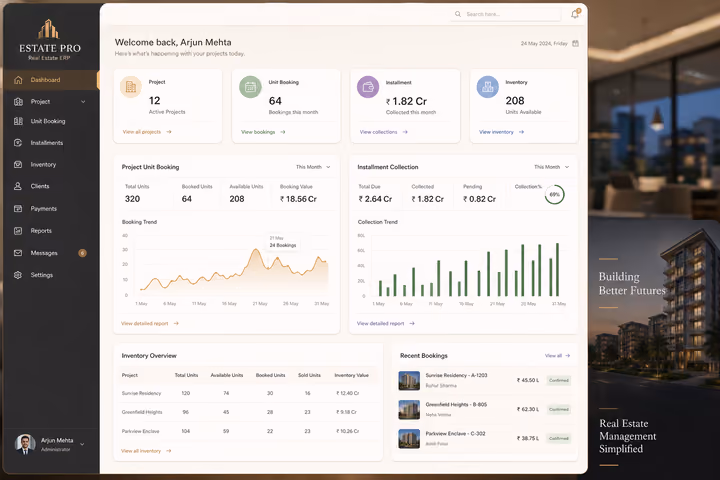This screenshot has width=720, height=480.
Task: Click the 24 May 2024, Friday date
Action: pyautogui.click(x=544, y=44)
